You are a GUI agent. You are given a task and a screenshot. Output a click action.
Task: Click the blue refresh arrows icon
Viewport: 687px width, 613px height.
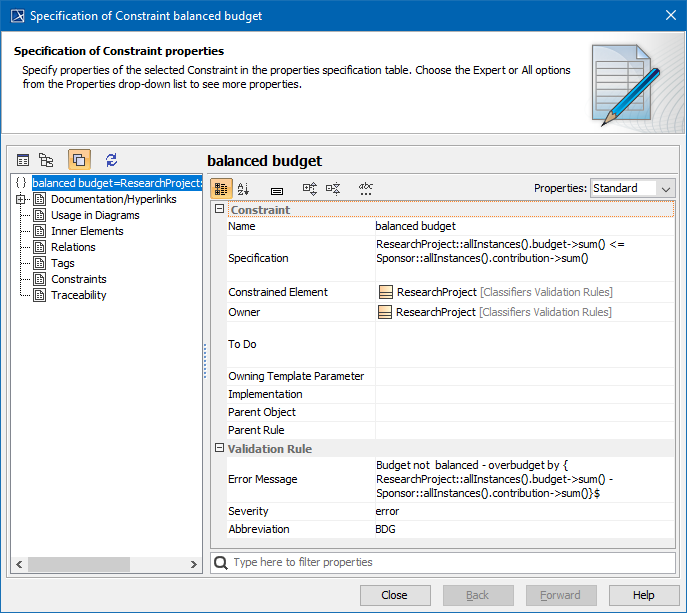(111, 160)
